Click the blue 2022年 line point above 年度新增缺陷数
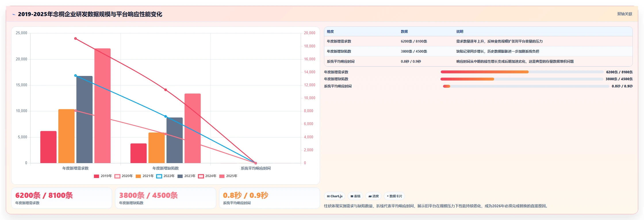Screen dimensions: 644x220 166,116
